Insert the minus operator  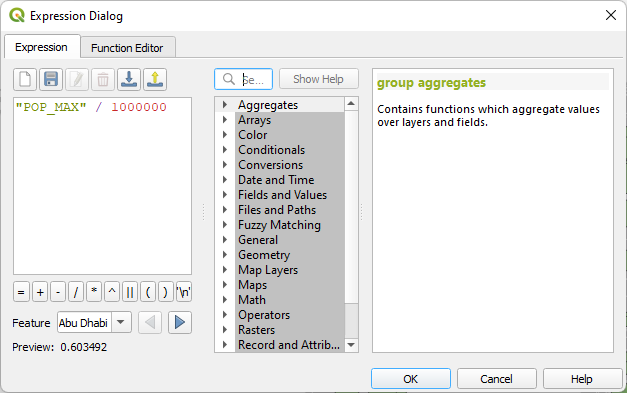58,292
